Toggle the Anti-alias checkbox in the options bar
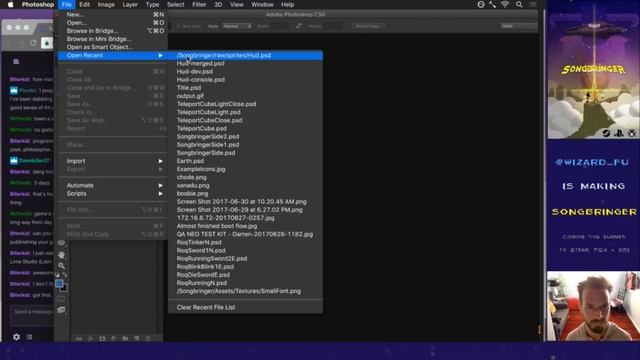640x360 pixels. pos(178,26)
